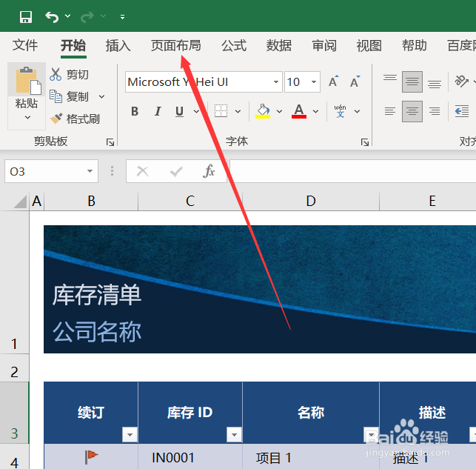Switch to the 开始 ribbon tab
Screen dimensions: 476x469
pos(73,45)
